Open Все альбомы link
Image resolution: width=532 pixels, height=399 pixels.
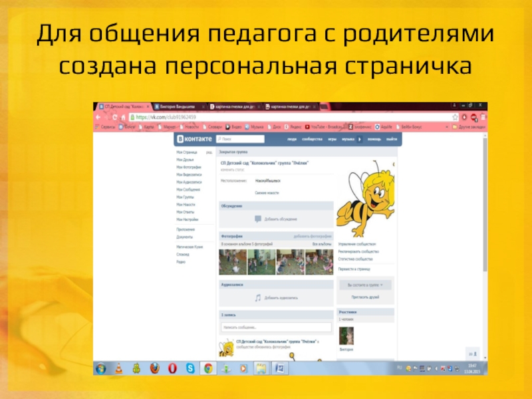click(322, 244)
